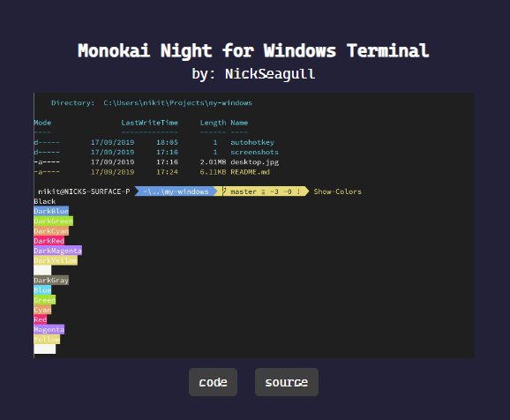Click the Directory path line
510x420 pixels.
tap(152, 103)
